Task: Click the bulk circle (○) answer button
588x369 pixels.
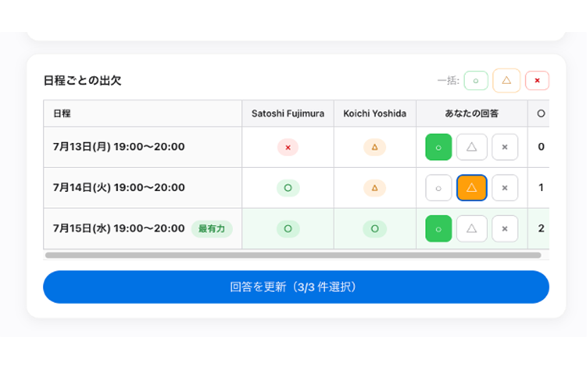Action: pyautogui.click(x=475, y=81)
